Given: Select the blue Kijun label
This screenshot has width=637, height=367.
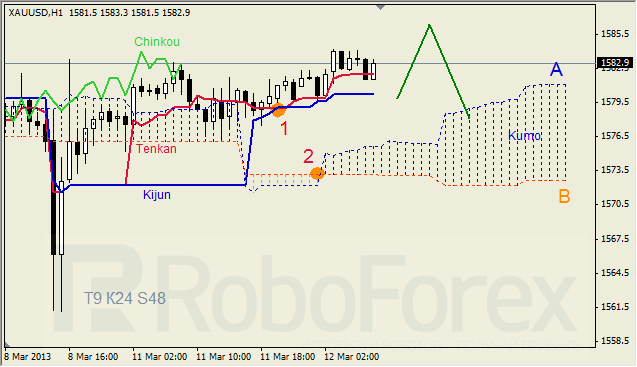Looking at the screenshot, I should 157,195.
